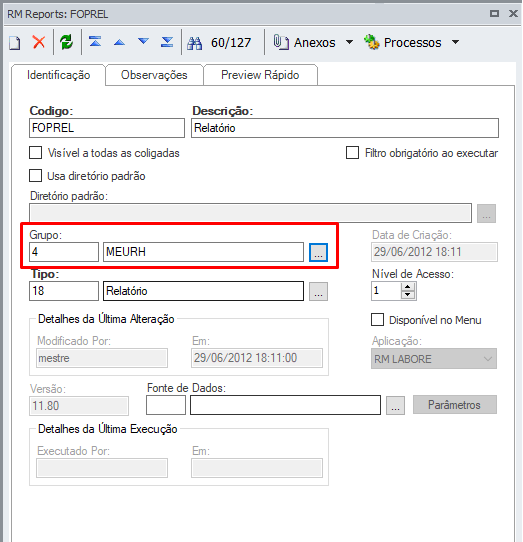Open Grupo lookup ellipsis button
Image resolution: width=523 pixels, height=542 pixels.
(318, 252)
